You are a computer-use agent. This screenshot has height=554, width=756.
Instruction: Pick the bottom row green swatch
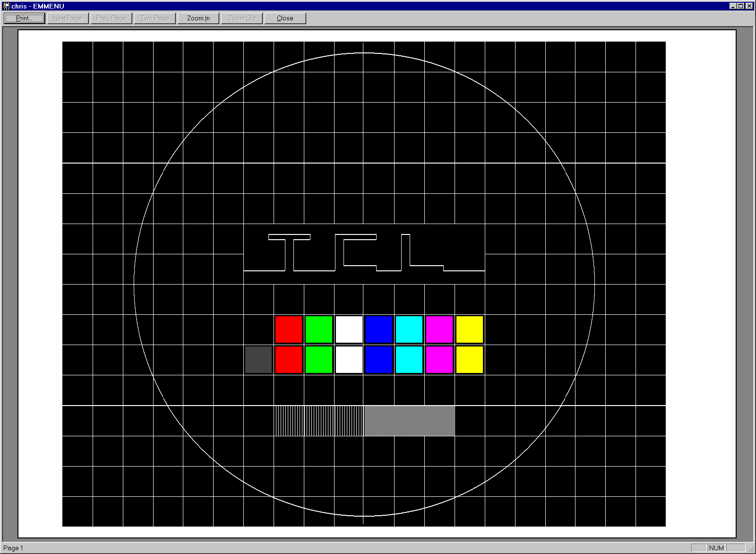click(x=319, y=360)
